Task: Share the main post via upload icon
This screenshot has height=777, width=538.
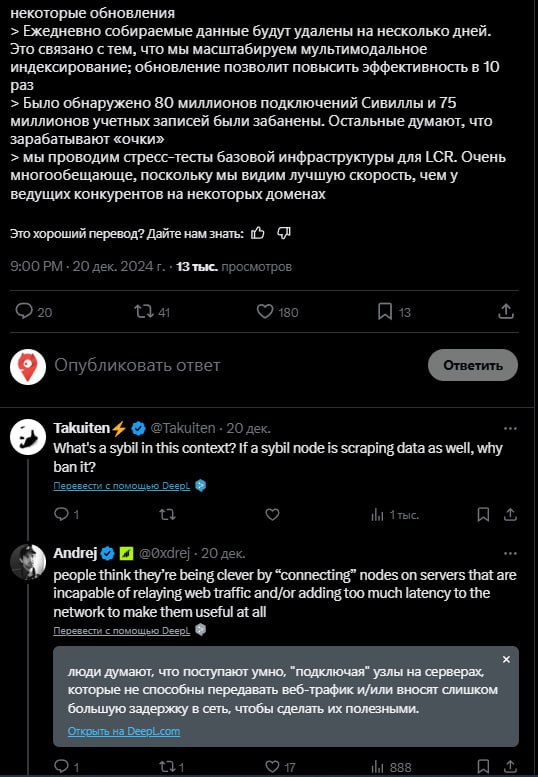Action: click(506, 312)
